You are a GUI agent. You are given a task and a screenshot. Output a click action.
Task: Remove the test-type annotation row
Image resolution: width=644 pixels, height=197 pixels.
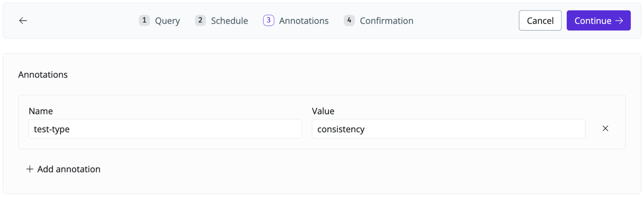click(605, 128)
